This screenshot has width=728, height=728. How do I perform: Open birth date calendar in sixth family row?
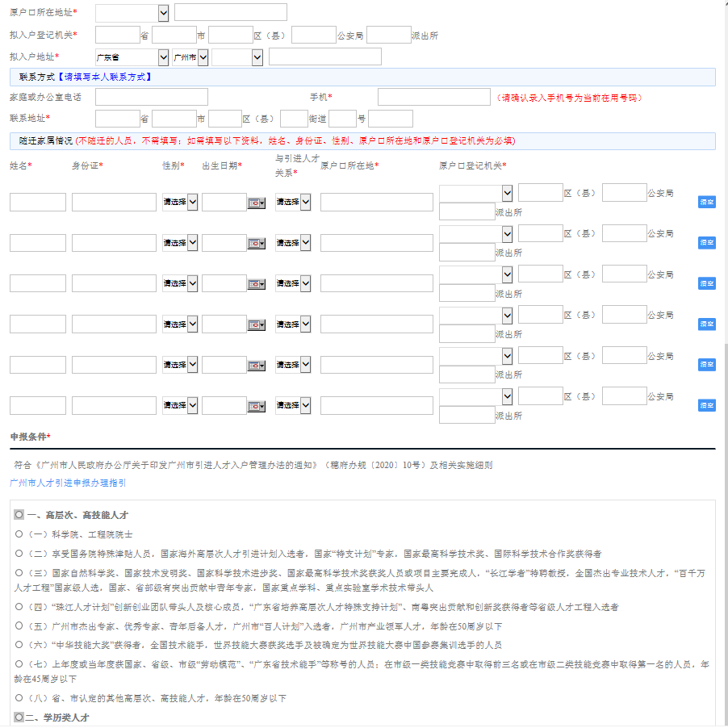(257, 406)
